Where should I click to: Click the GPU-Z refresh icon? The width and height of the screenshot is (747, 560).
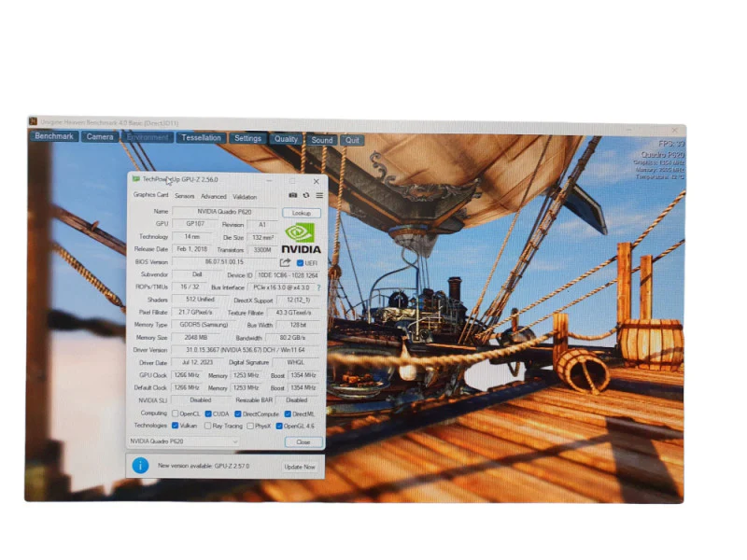point(306,195)
